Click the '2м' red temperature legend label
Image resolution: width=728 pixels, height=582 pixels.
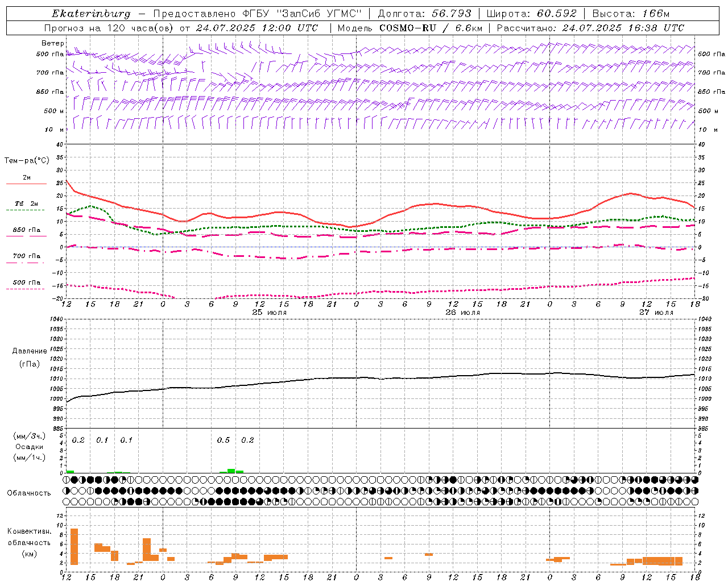[27, 177]
